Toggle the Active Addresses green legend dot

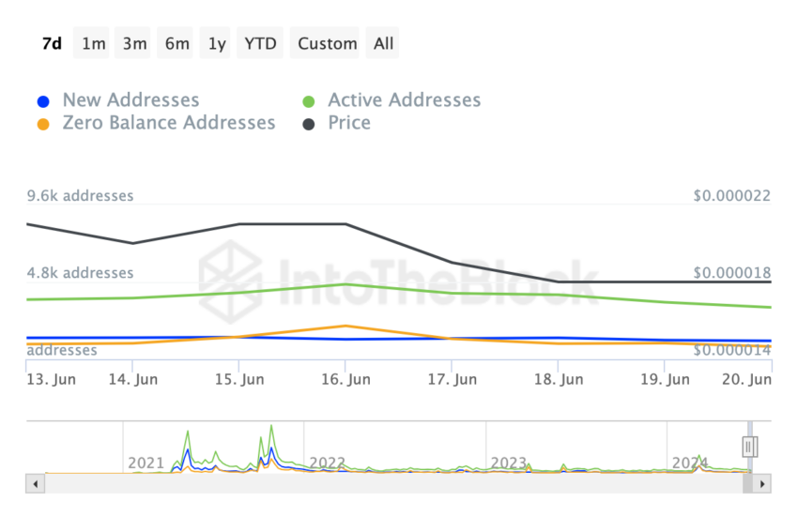tap(309, 101)
